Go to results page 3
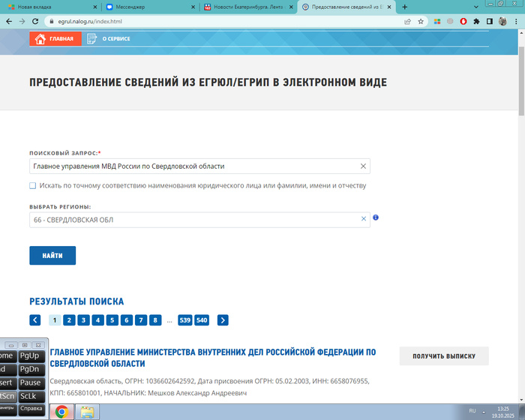The height and width of the screenshot is (420, 525). coord(83,320)
